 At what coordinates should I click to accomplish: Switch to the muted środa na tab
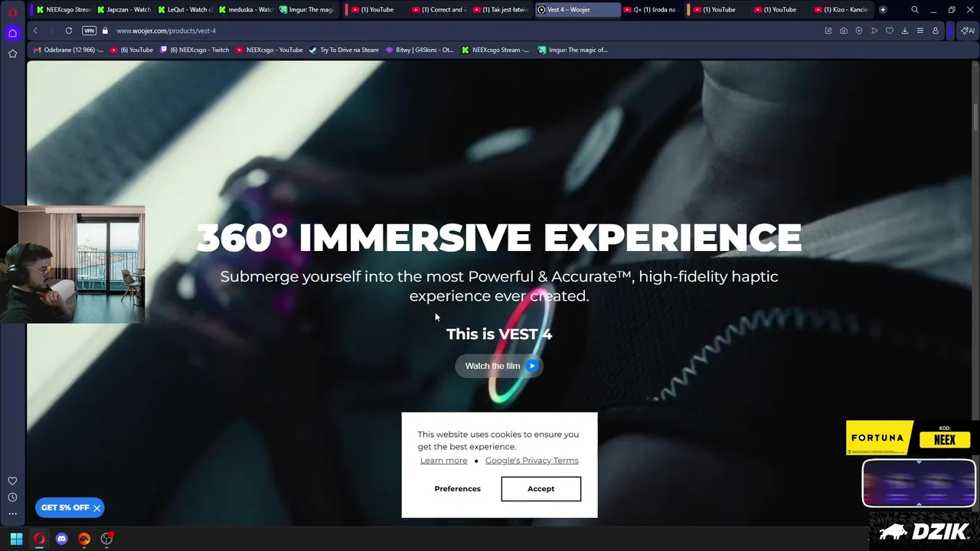649,10
